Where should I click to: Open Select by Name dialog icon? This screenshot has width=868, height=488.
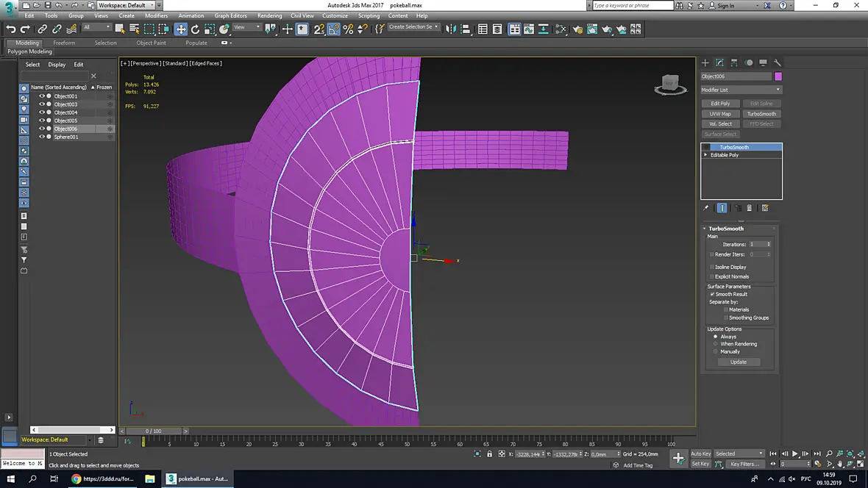[x=134, y=29]
